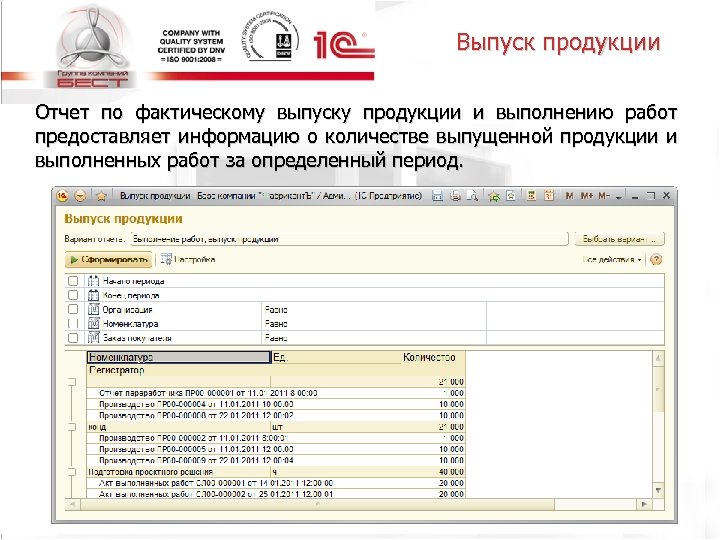This screenshot has width=720, height=540.
Task: Click the Save diskette icon in title bar
Action: [x=438, y=196]
